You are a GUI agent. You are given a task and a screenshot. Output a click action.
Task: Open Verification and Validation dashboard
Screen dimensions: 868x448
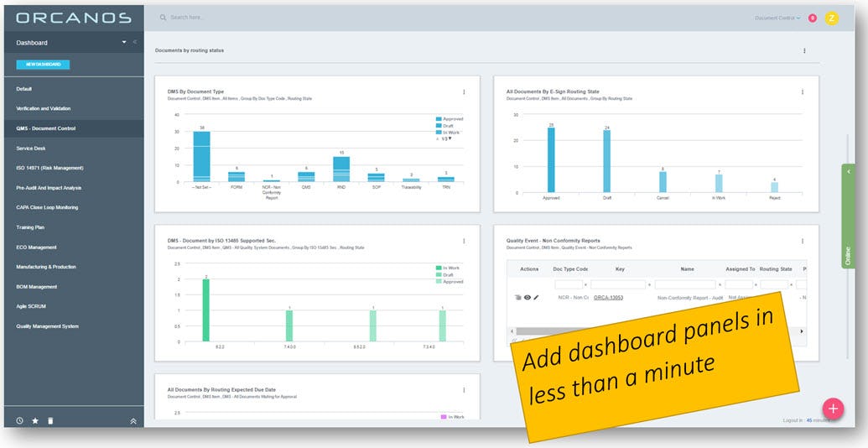tap(43, 108)
